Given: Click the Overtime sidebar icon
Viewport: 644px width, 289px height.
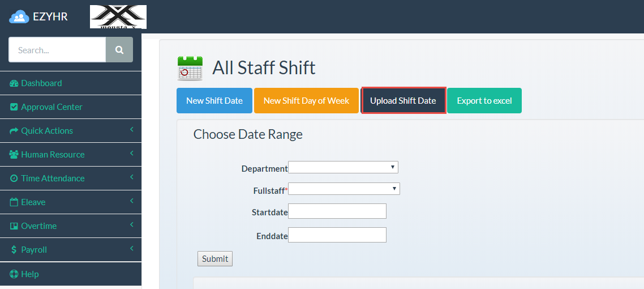Looking at the screenshot, I should [14, 226].
